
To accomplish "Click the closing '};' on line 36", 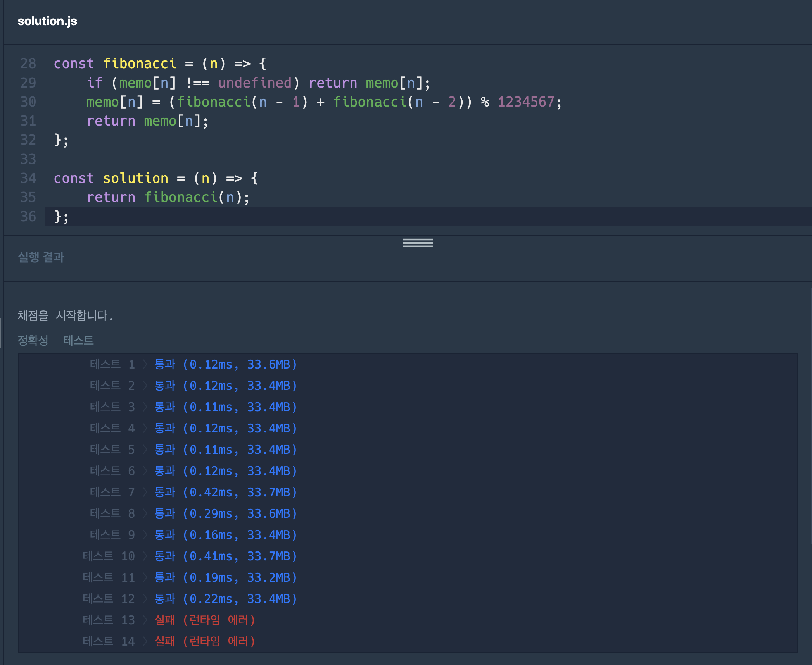I will click(x=61, y=216).
